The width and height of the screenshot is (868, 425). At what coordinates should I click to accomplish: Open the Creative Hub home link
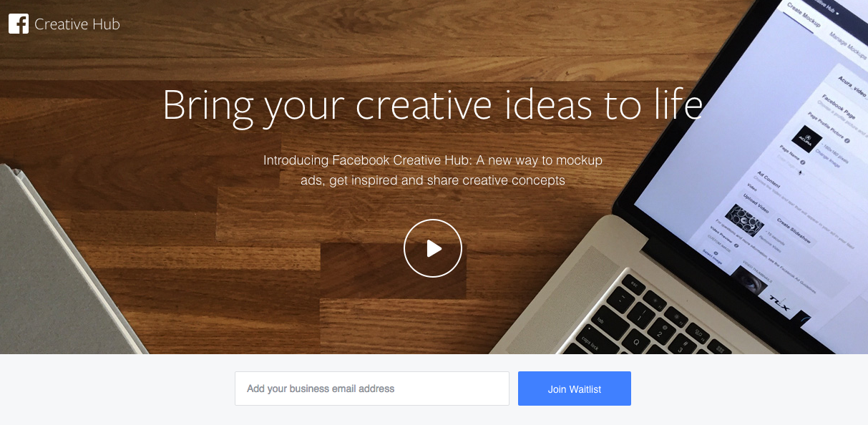[77, 24]
